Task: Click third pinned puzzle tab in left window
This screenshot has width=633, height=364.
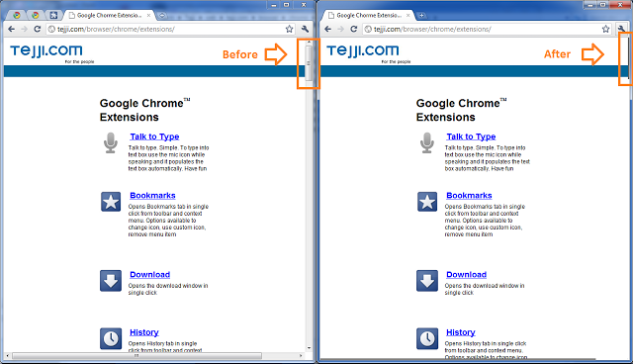Action: click(53, 16)
